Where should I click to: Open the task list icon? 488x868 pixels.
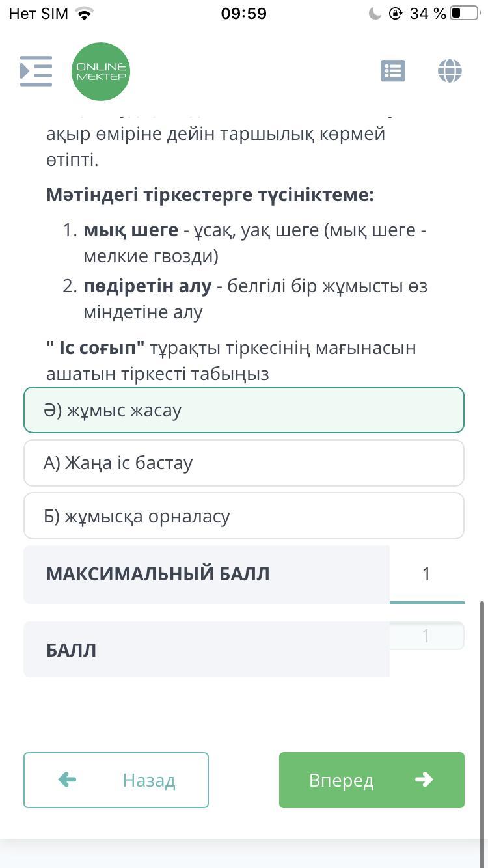click(x=392, y=71)
